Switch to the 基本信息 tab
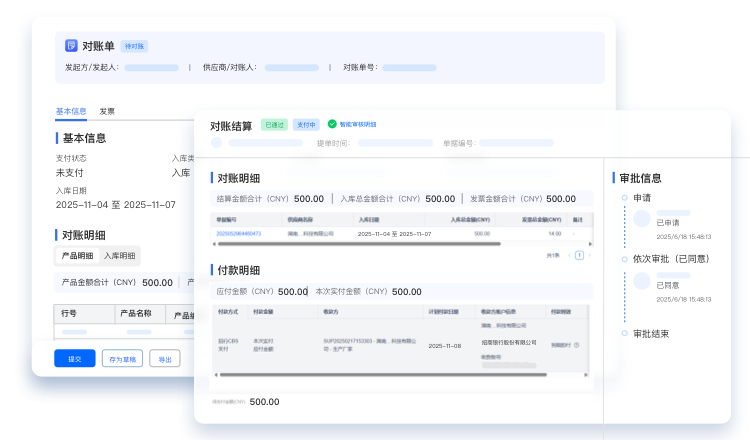Screen dimensions: 750x440 click(x=71, y=111)
